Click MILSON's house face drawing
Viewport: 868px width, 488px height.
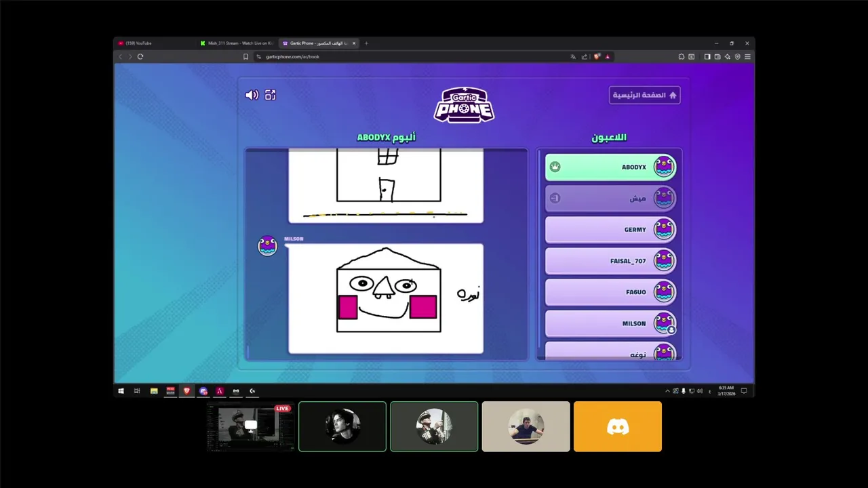click(386, 298)
